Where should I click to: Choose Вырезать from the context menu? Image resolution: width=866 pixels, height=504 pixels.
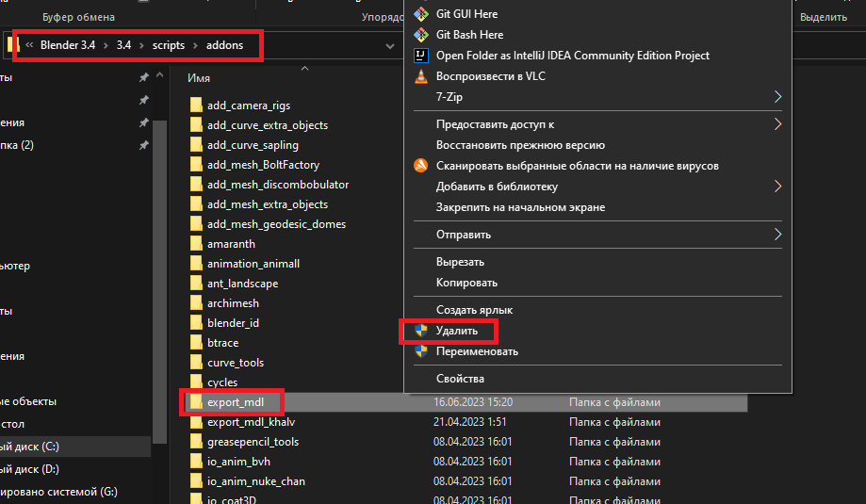[460, 262]
